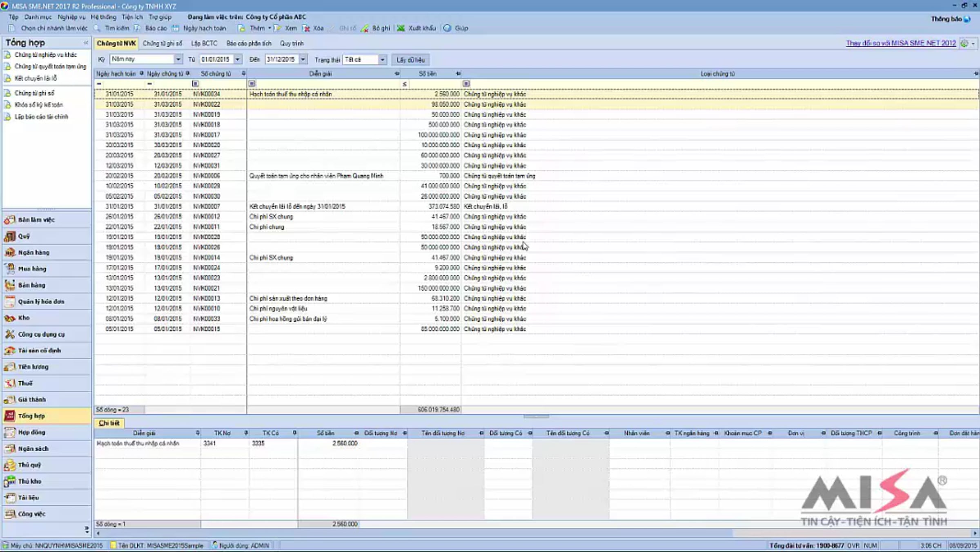Open the Trạng thái status dropdown

[382, 60]
